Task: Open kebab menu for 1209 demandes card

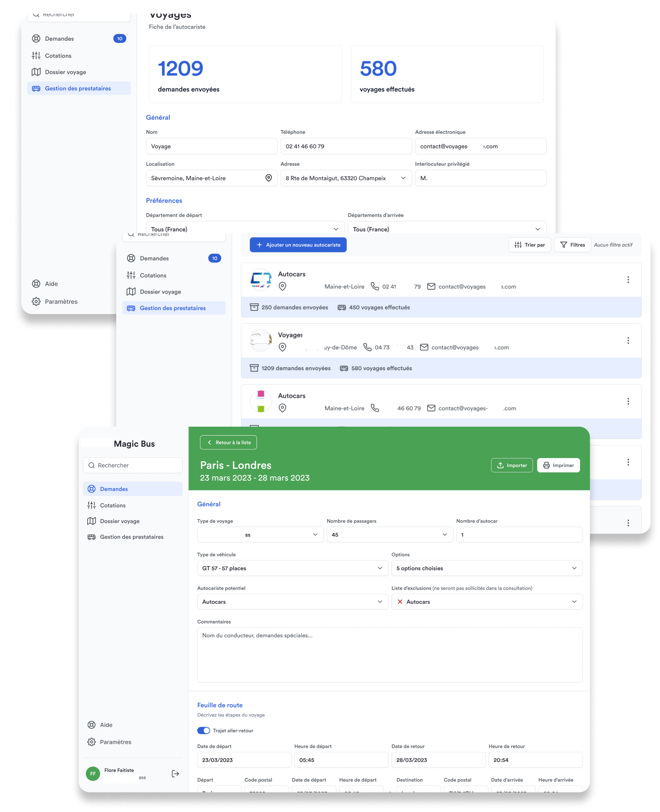Action: click(628, 341)
